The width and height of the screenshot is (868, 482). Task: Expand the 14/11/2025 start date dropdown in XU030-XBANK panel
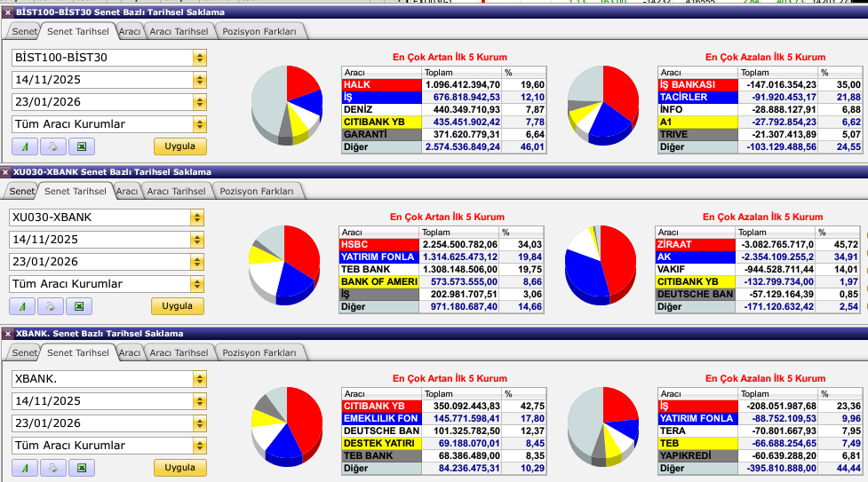coord(197,240)
